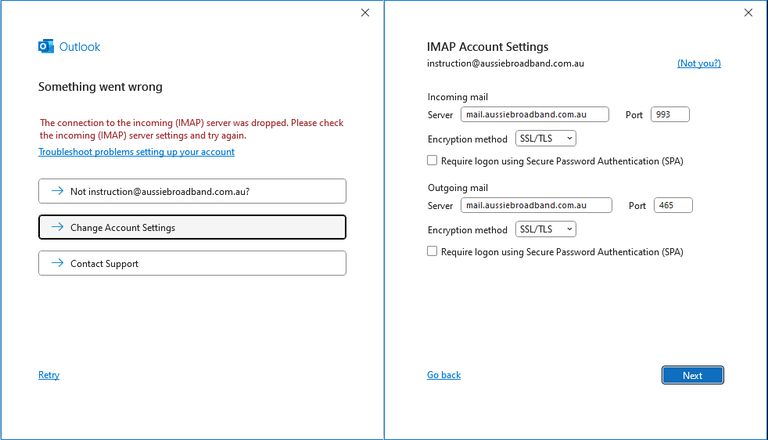Click the IMAP connection dropped error message
Viewport: 768px width, 440px height.
[192, 129]
